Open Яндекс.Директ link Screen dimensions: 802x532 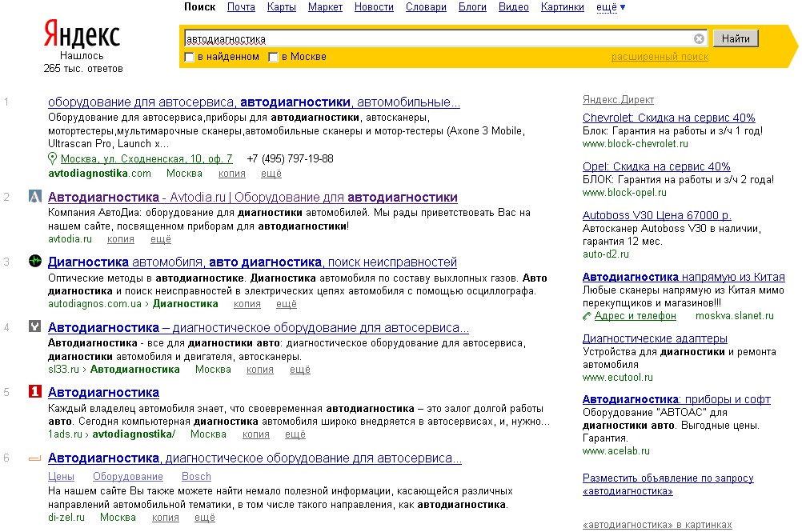click(618, 100)
